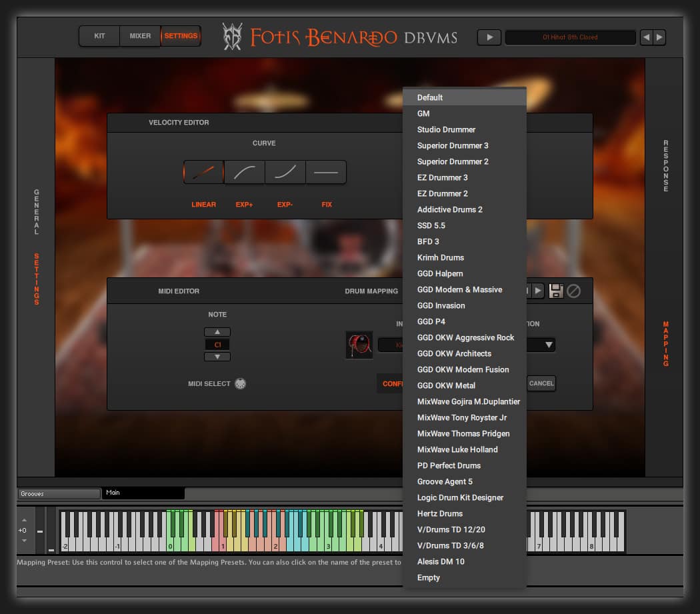This screenshot has width=700, height=614.
Task: Choose Empty mapping preset
Action: (464, 578)
